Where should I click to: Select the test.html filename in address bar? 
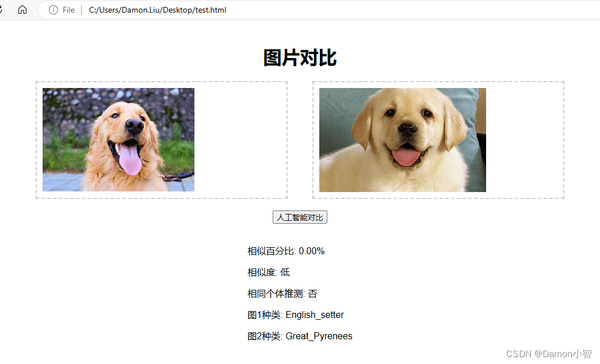click(x=211, y=10)
